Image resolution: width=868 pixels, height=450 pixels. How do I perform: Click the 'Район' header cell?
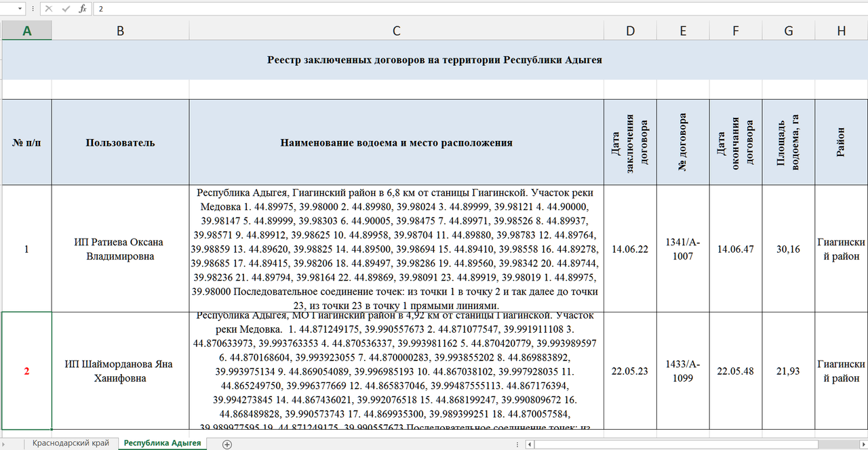coord(842,142)
